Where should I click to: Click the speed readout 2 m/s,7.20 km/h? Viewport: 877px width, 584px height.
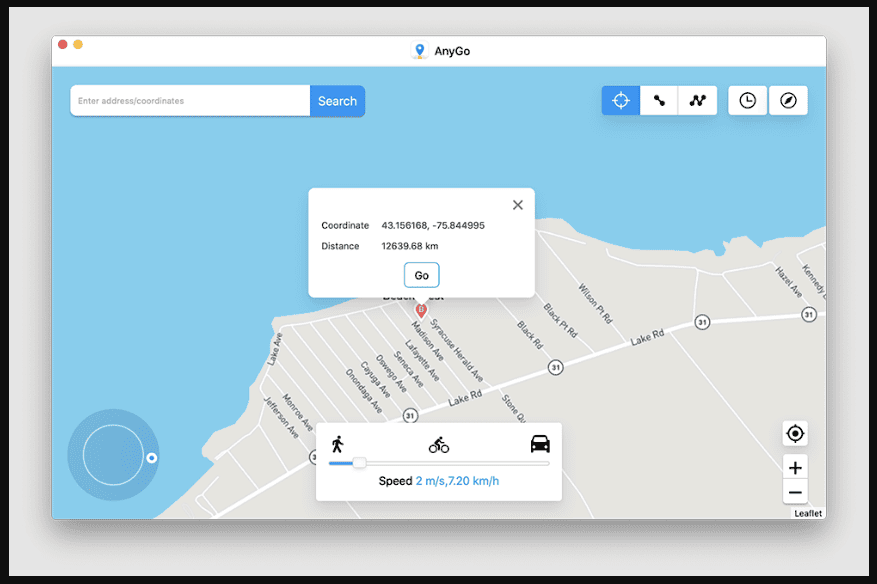458,481
